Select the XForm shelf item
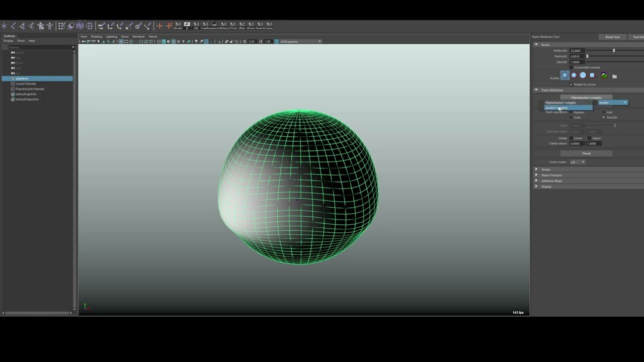The width and height of the screenshot is (644, 362). [251, 25]
